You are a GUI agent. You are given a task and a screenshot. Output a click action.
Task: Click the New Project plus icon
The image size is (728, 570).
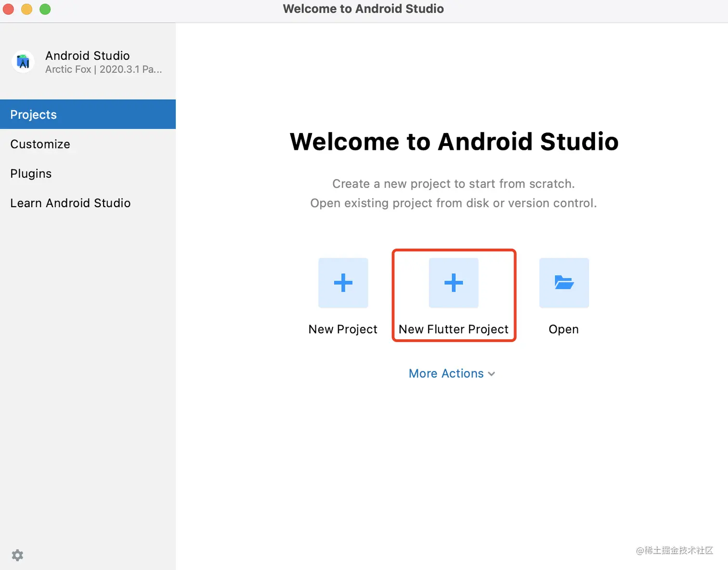click(x=343, y=283)
